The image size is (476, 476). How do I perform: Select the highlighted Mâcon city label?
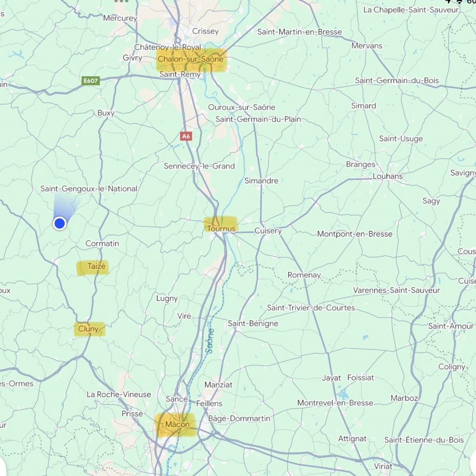point(177,424)
